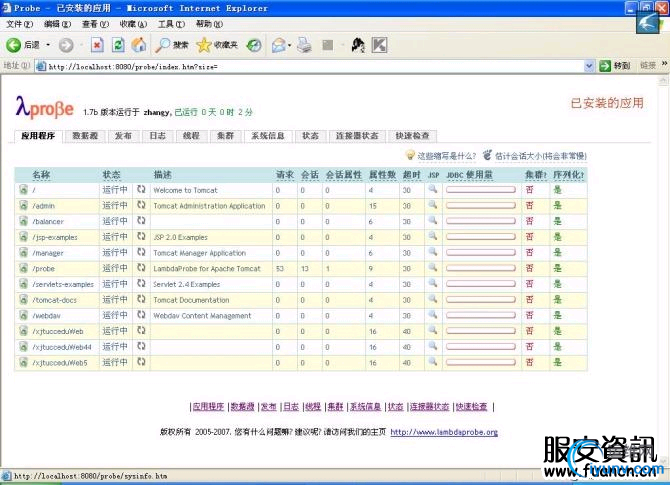Click JDBC usage bar for / row

(x=481, y=189)
